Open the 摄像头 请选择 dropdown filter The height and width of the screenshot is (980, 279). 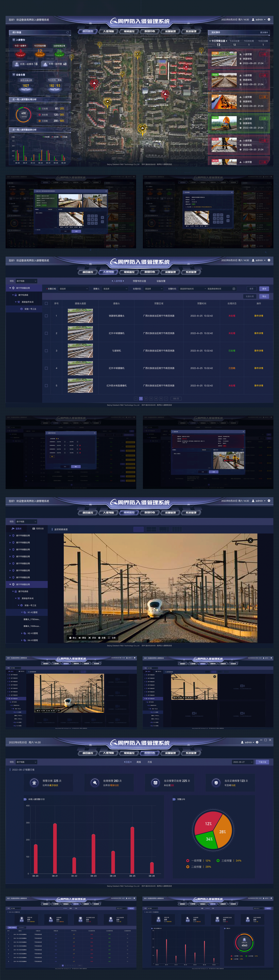[115, 289]
